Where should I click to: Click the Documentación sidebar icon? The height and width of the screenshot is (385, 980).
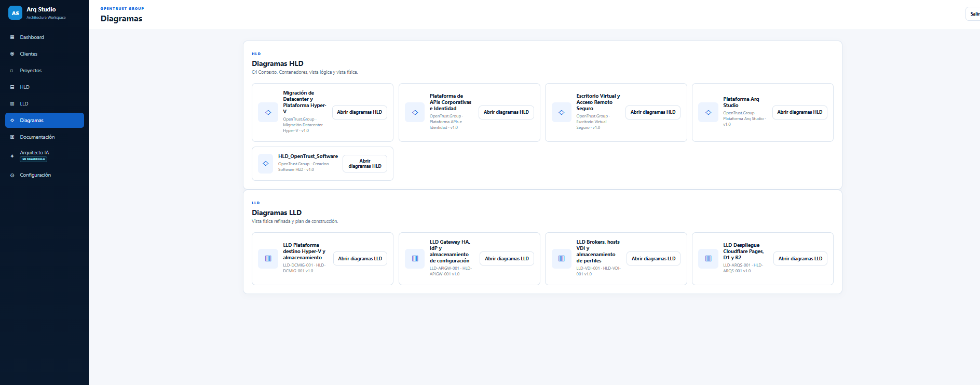12,137
